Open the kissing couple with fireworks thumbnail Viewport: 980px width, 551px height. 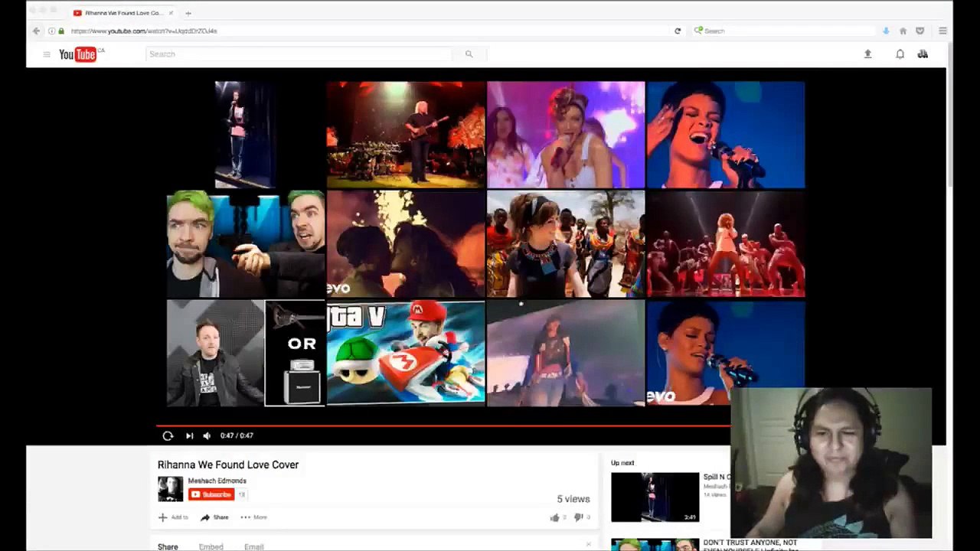406,244
